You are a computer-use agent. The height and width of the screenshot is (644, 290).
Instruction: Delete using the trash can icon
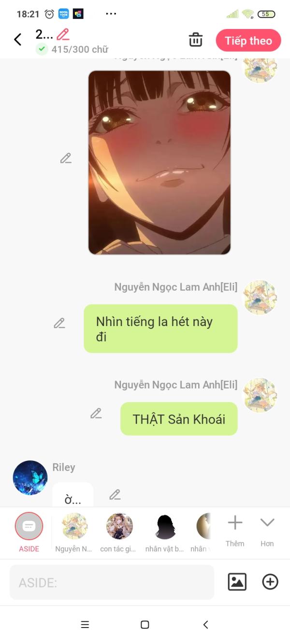point(196,40)
